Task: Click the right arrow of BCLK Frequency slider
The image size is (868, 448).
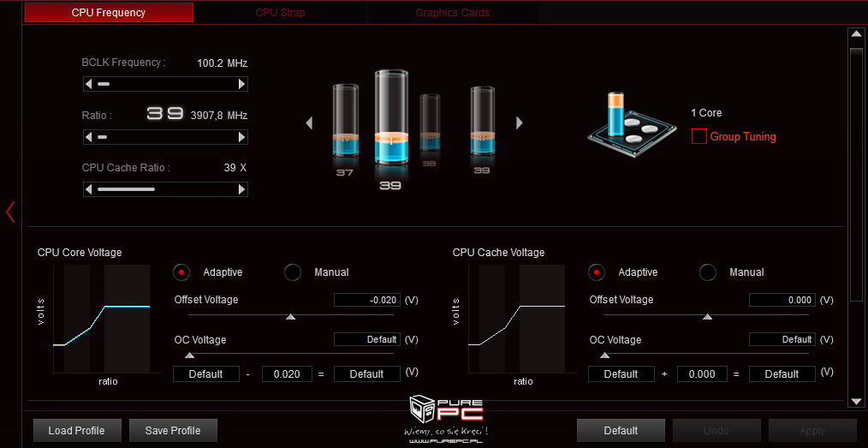Action: pyautogui.click(x=242, y=84)
